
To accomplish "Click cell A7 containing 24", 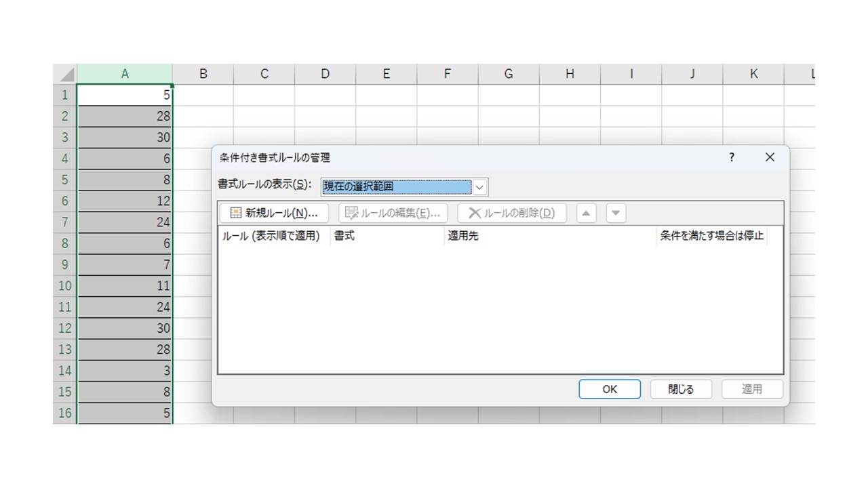I will pyautogui.click(x=125, y=222).
